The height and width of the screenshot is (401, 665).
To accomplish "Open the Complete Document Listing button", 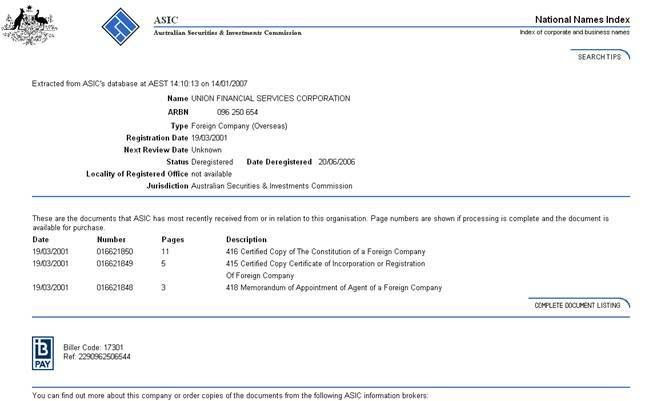I will coord(578,304).
